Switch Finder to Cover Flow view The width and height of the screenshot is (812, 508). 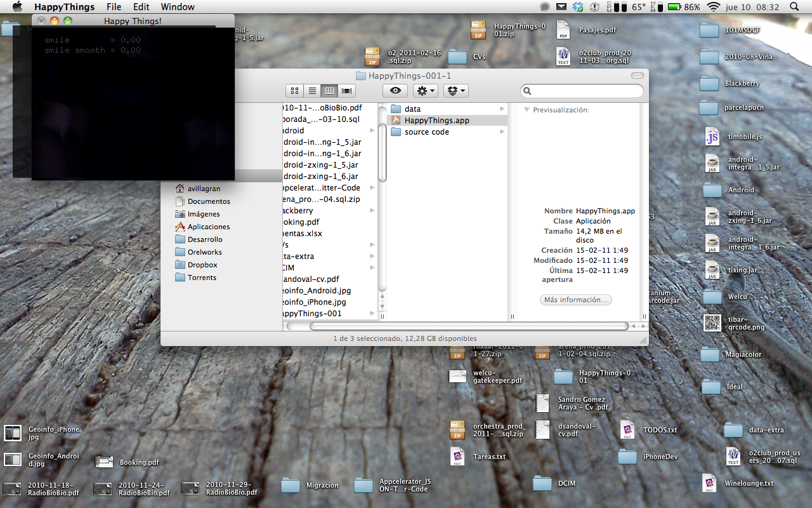pyautogui.click(x=346, y=91)
